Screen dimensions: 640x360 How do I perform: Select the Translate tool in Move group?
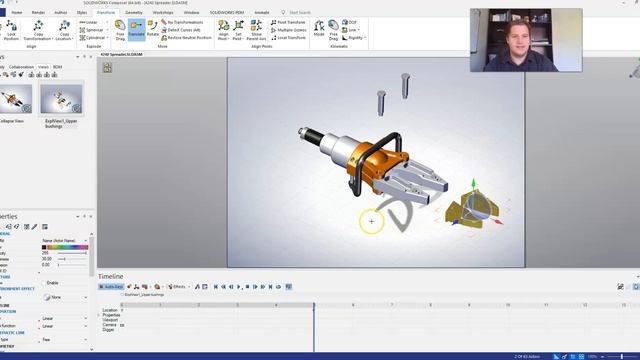click(x=136, y=30)
